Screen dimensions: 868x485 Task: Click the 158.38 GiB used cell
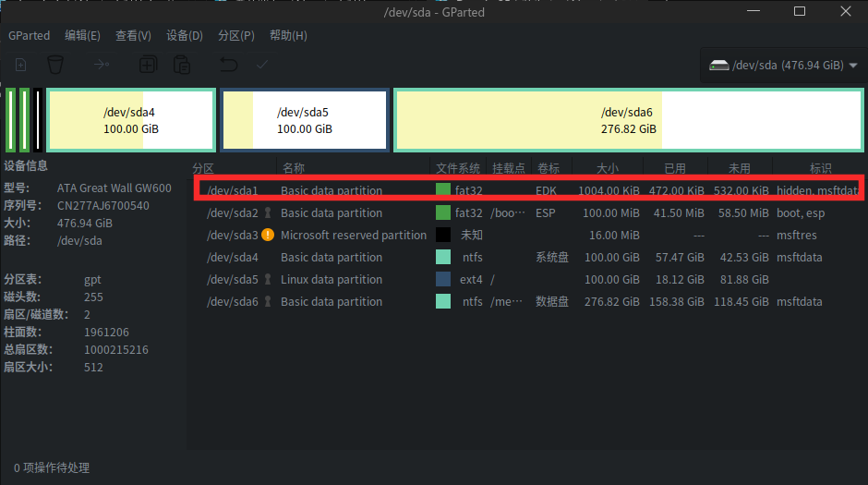(x=677, y=301)
